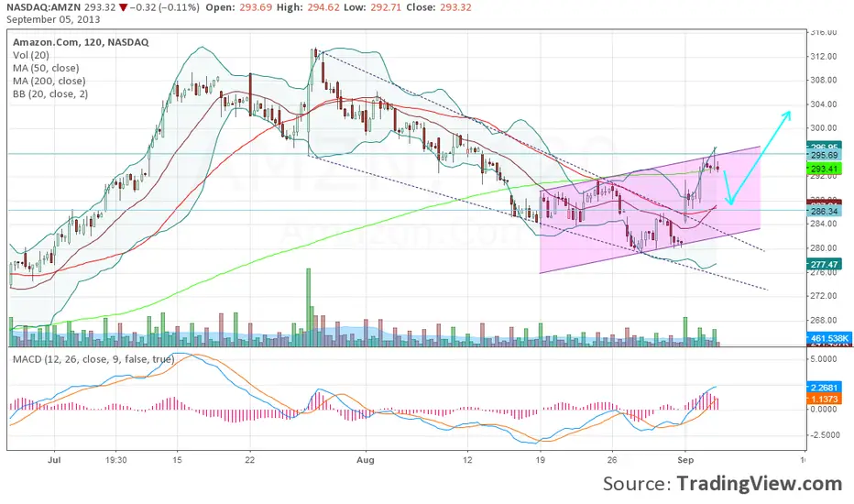Viewport: 854px width, 504px height.
Task: Click the 15 date label on time axis
Action: [177, 460]
